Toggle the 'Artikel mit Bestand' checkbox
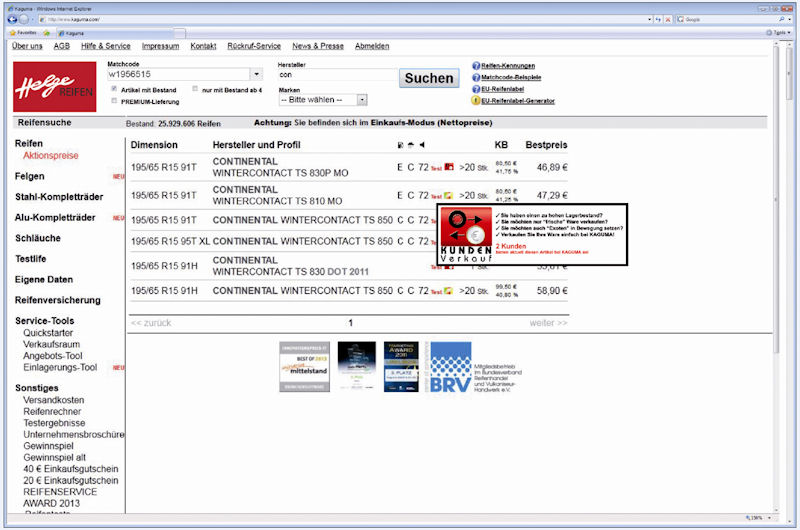800x530 pixels. coord(114,89)
